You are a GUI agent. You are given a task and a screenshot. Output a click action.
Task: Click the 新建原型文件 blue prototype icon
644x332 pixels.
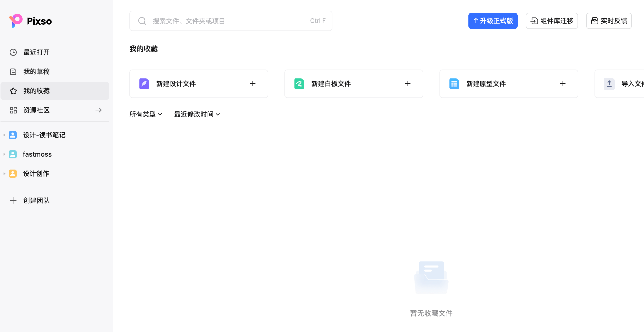pyautogui.click(x=454, y=84)
